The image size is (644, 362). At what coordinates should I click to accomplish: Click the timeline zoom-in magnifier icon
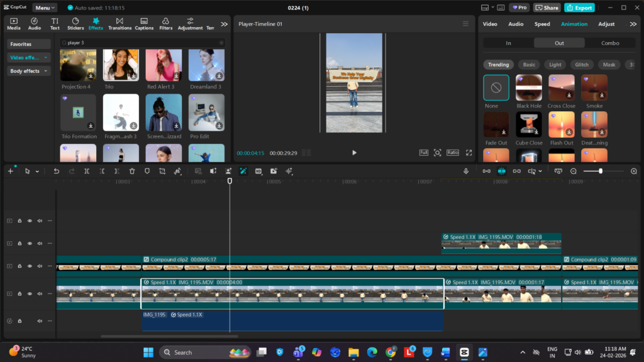tap(633, 171)
